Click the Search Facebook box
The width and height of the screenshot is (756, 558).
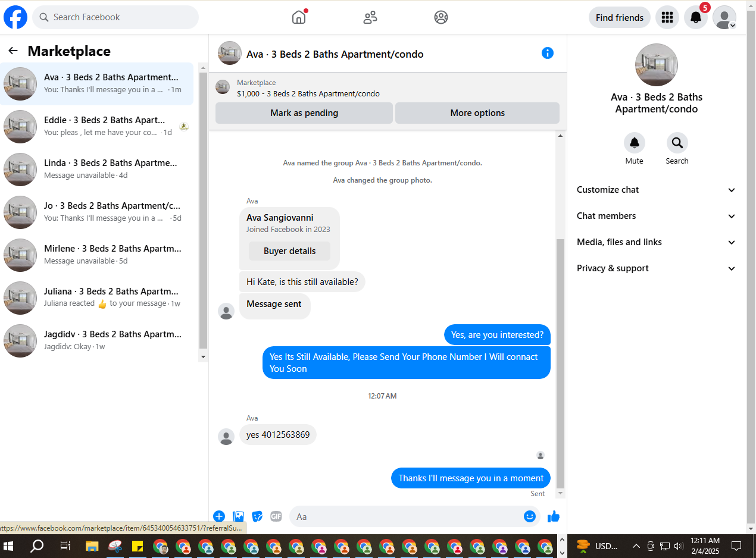(115, 17)
